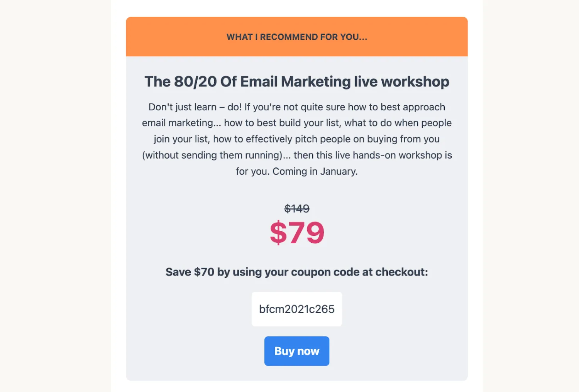
Task: Click the pink $79 discounted price
Action: coord(297,233)
